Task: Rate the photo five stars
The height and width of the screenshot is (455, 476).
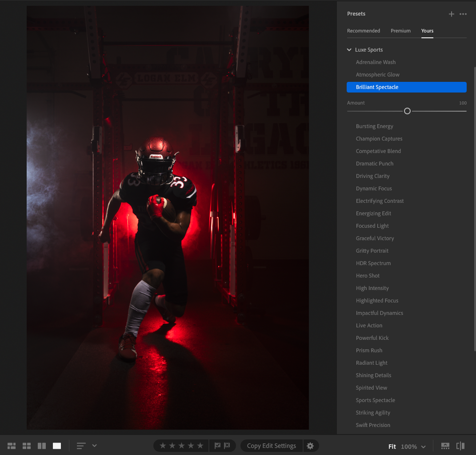Action: pos(200,446)
